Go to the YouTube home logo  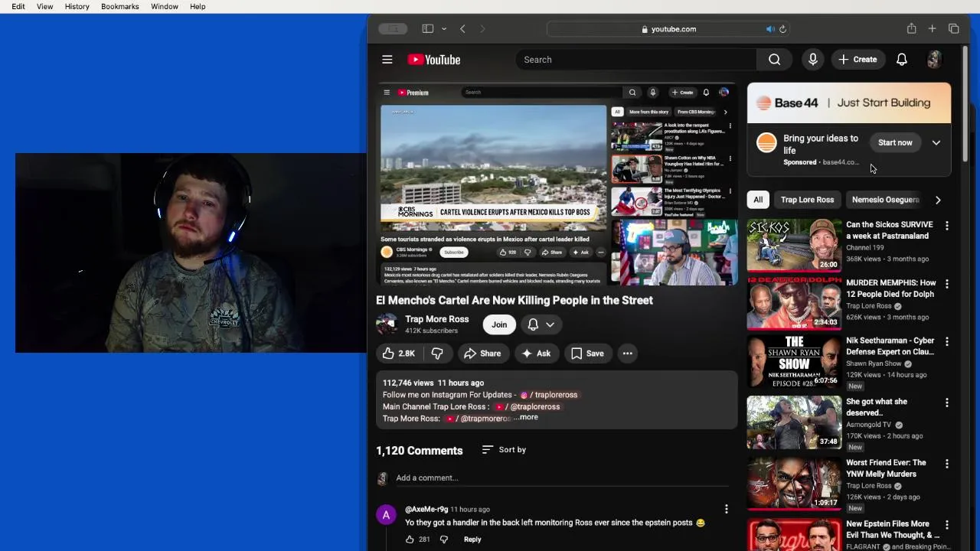tap(433, 60)
